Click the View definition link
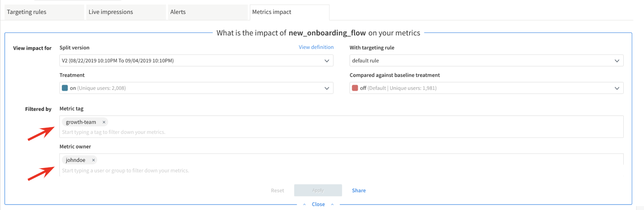 (x=316, y=47)
